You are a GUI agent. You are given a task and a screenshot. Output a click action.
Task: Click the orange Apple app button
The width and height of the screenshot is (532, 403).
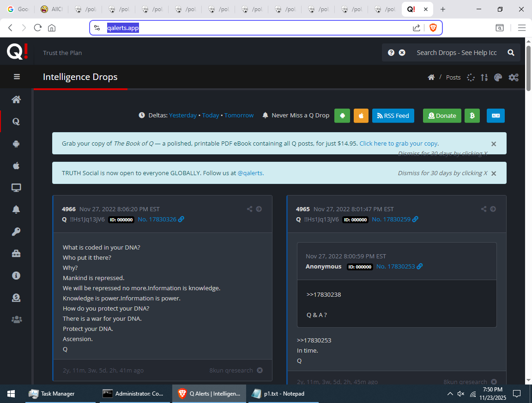pyautogui.click(x=361, y=116)
